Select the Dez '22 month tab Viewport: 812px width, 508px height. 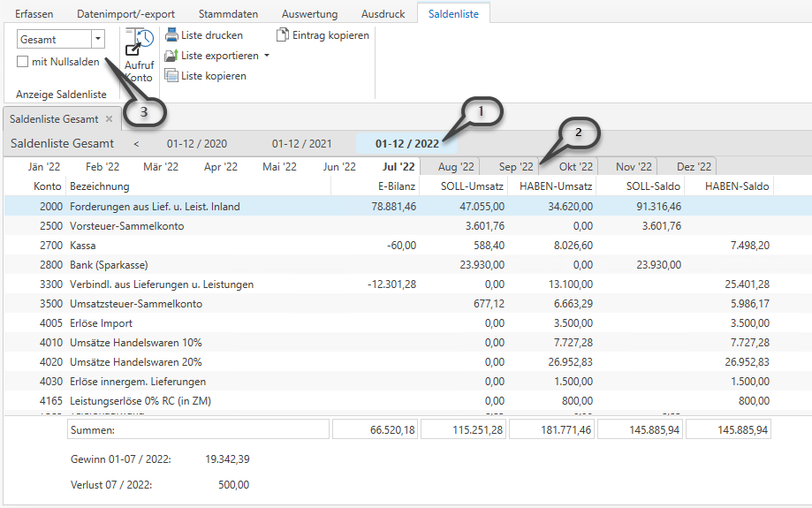(694, 166)
